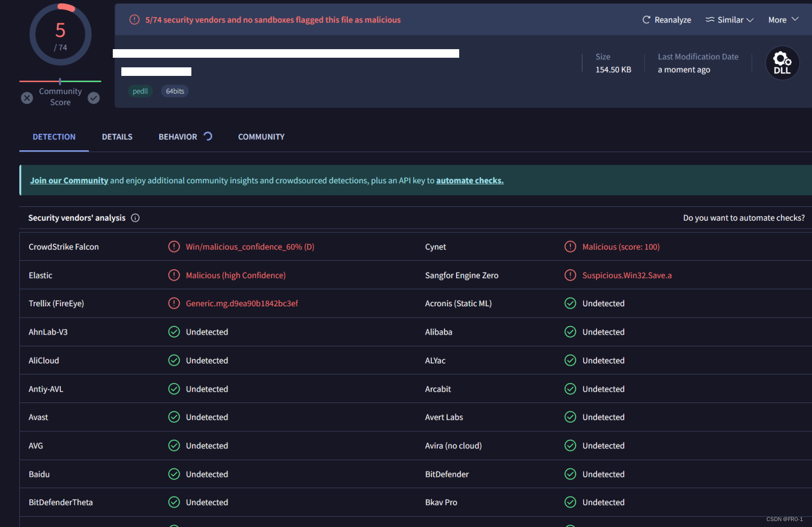
Task: Click the Avira (no cloud) undetected check icon
Action: (x=570, y=445)
